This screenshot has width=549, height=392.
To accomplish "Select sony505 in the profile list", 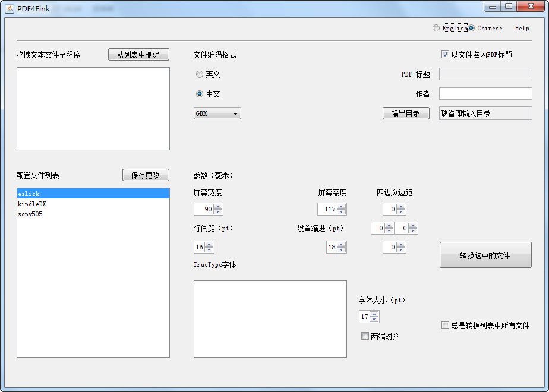I will pos(93,214).
